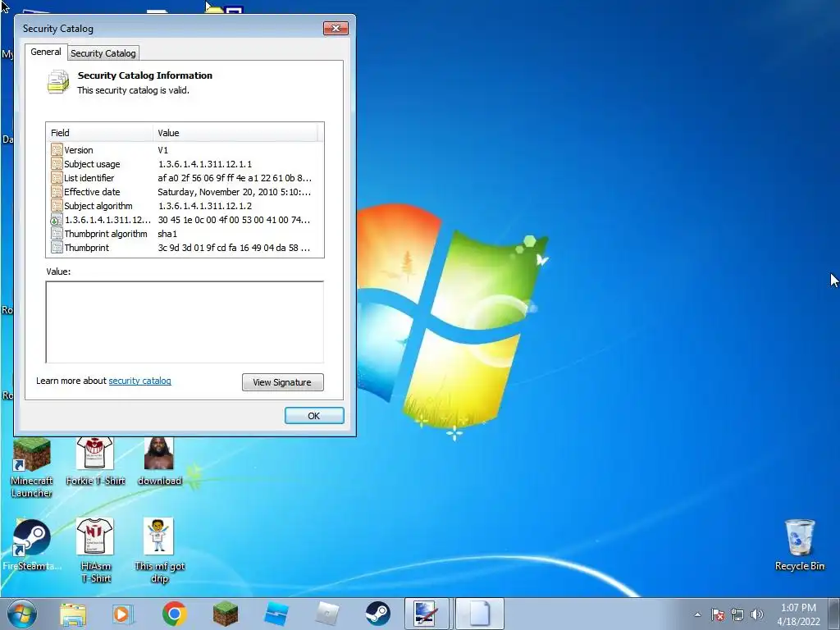840x630 pixels.
Task: Select the download image on desktop
Action: tap(159, 461)
